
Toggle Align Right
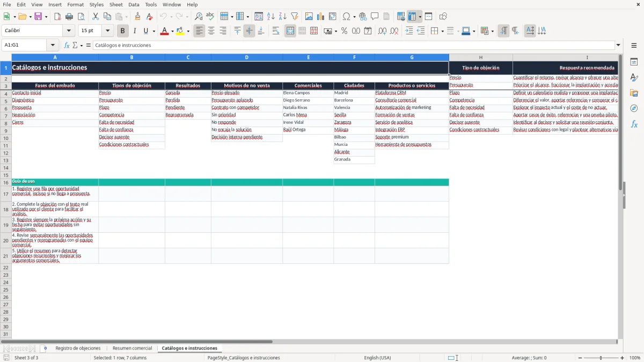[x=223, y=31]
